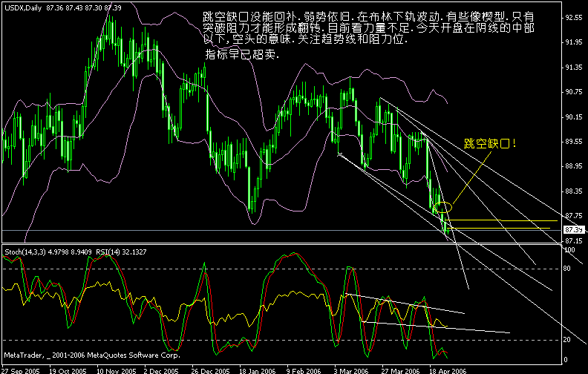Click the current price tag 87.39

575,229
